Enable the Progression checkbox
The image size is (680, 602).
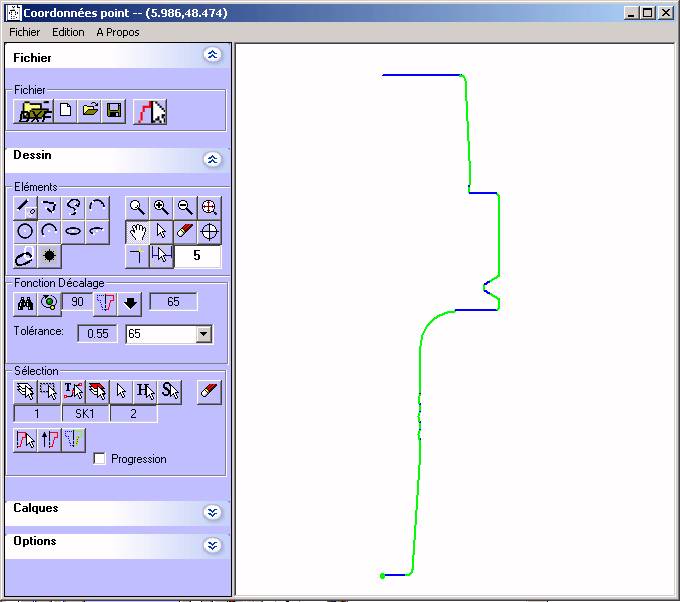[x=100, y=458]
